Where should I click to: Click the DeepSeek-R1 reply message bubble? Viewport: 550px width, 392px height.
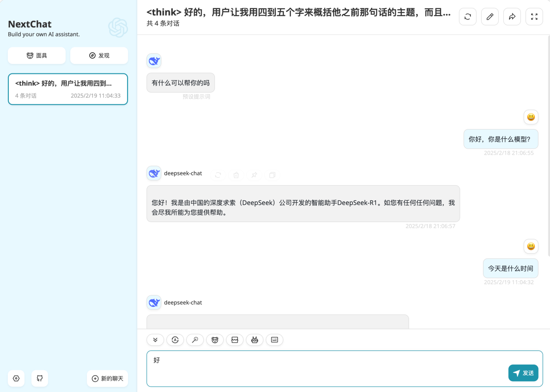303,203
